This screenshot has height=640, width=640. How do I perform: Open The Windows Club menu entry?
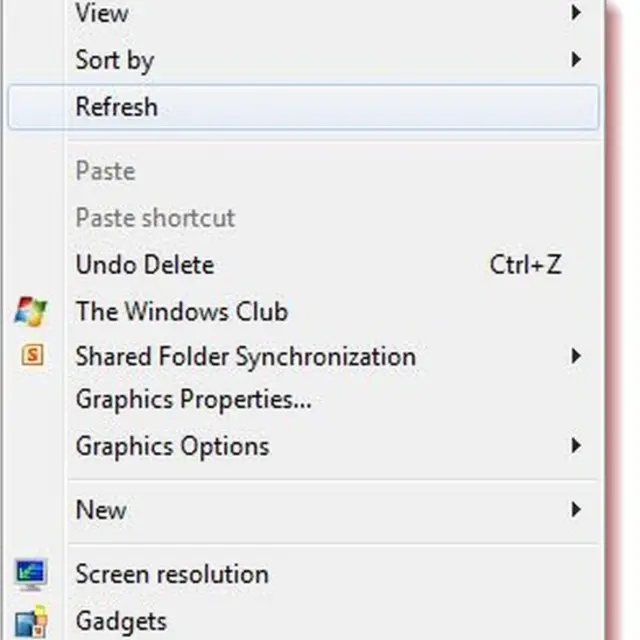coord(182,311)
